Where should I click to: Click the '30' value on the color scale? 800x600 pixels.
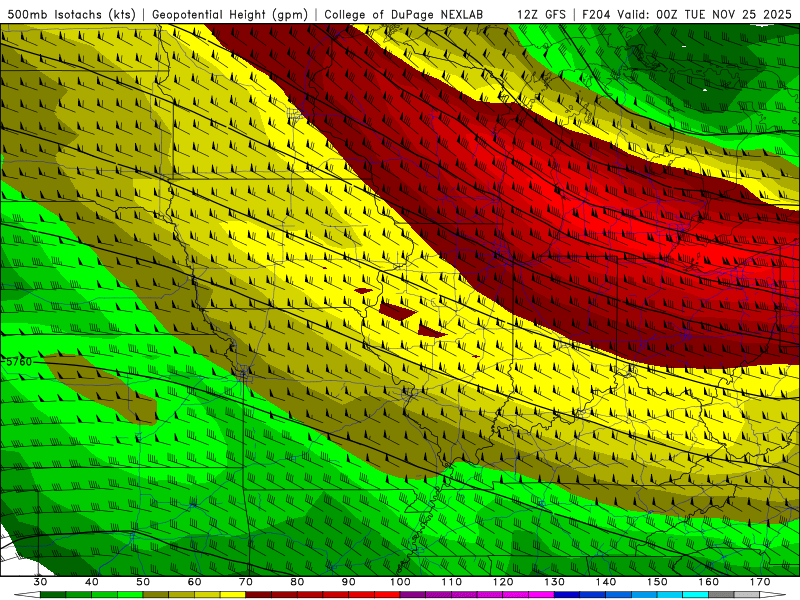[x=40, y=582]
